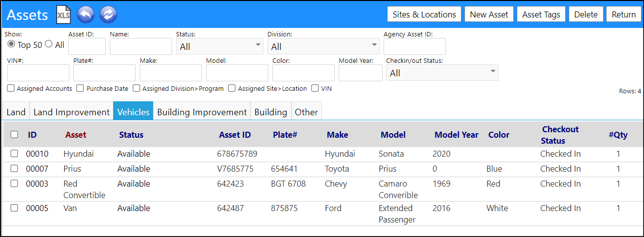The height and width of the screenshot is (237, 644).
Task: Sort by the Plate# column header
Action: pos(285,135)
